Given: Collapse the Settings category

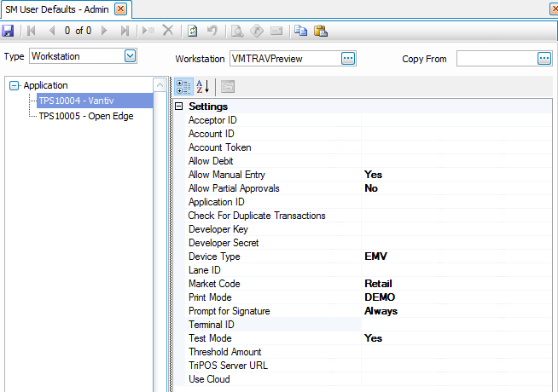Looking at the screenshot, I should click(x=179, y=107).
